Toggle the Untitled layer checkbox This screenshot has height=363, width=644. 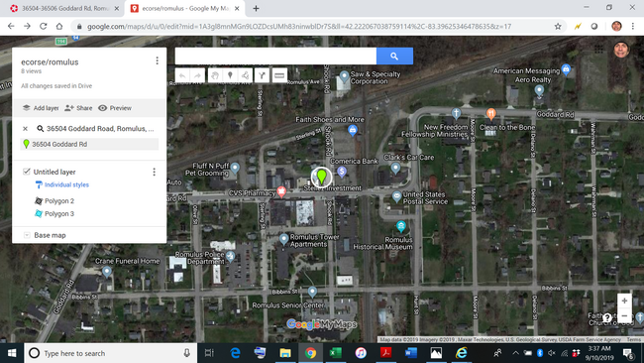pyautogui.click(x=27, y=172)
